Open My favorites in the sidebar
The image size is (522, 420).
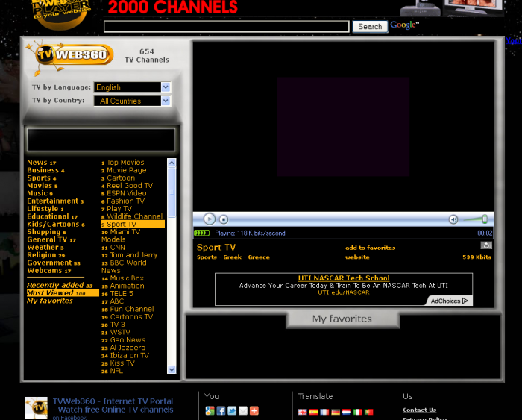[50, 301]
